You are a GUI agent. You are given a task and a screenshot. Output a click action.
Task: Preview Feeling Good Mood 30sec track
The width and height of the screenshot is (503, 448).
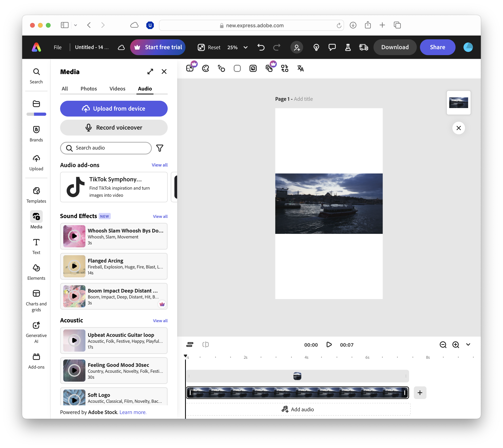(x=74, y=371)
